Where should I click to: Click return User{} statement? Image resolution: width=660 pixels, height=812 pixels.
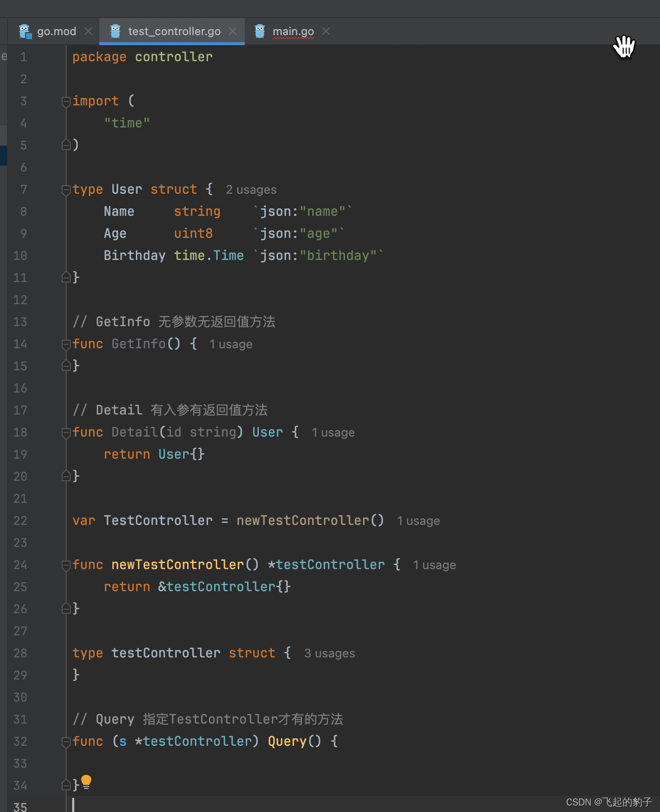154,454
